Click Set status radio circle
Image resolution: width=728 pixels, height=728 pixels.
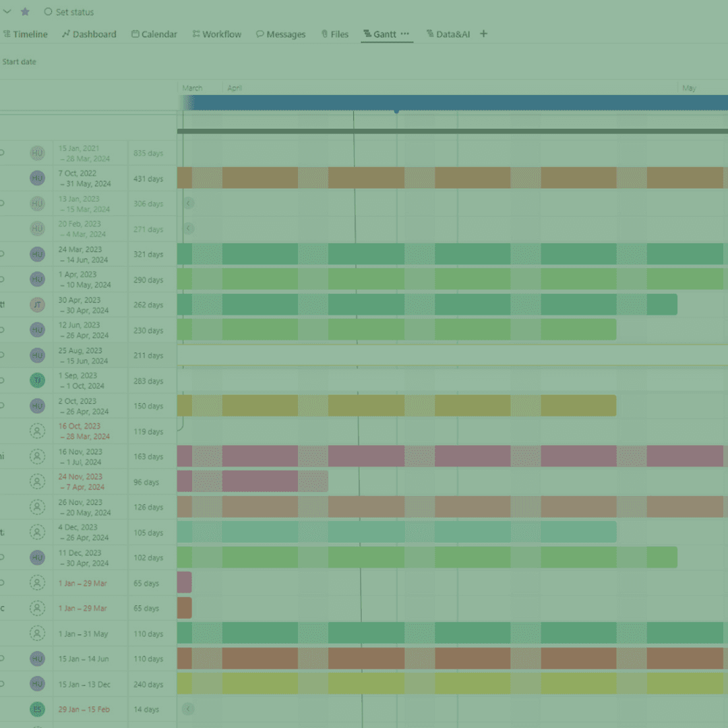pyautogui.click(x=48, y=11)
